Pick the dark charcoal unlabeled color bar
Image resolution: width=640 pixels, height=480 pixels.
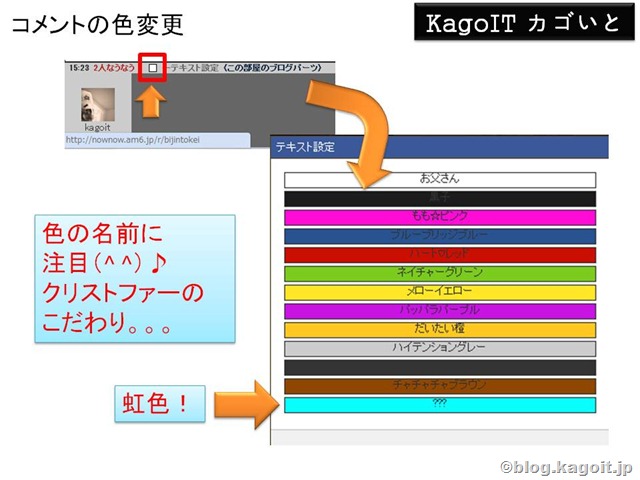(440, 368)
